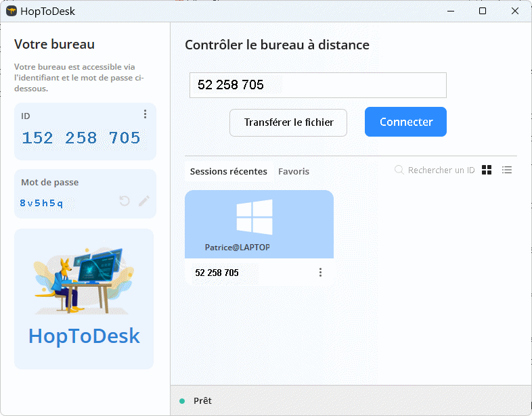Click your ID number 152 258 705
Viewport: 532px width, 416px height.
[81, 139]
